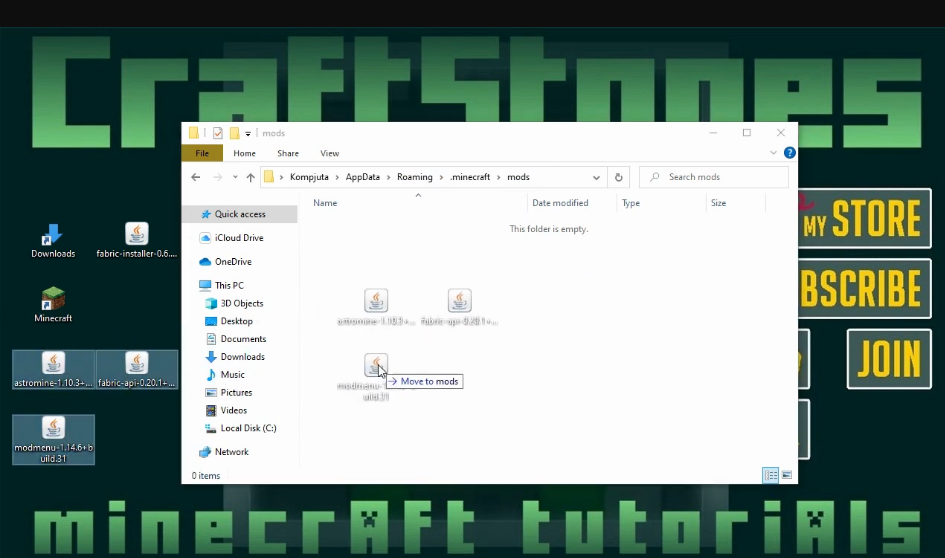The height and width of the screenshot is (558, 945).
Task: Select Quick access in navigation pane
Action: (240, 214)
